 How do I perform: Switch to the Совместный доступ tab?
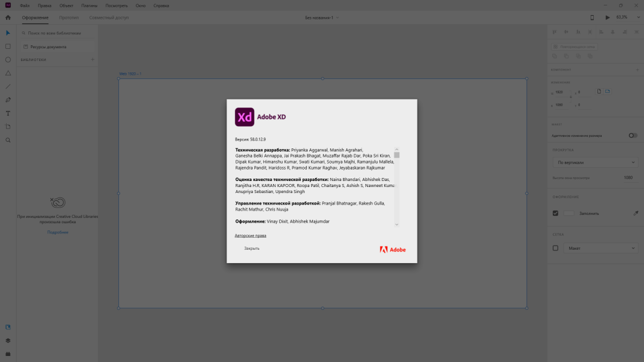coord(109,17)
